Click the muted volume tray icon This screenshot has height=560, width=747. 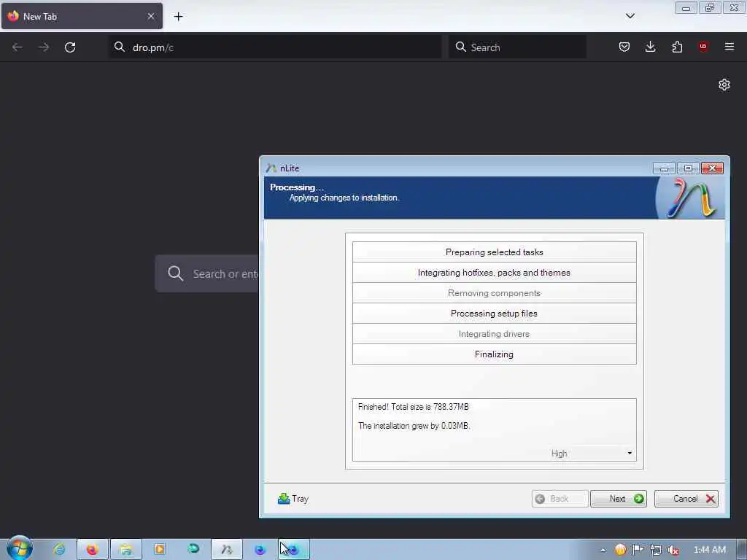673,550
